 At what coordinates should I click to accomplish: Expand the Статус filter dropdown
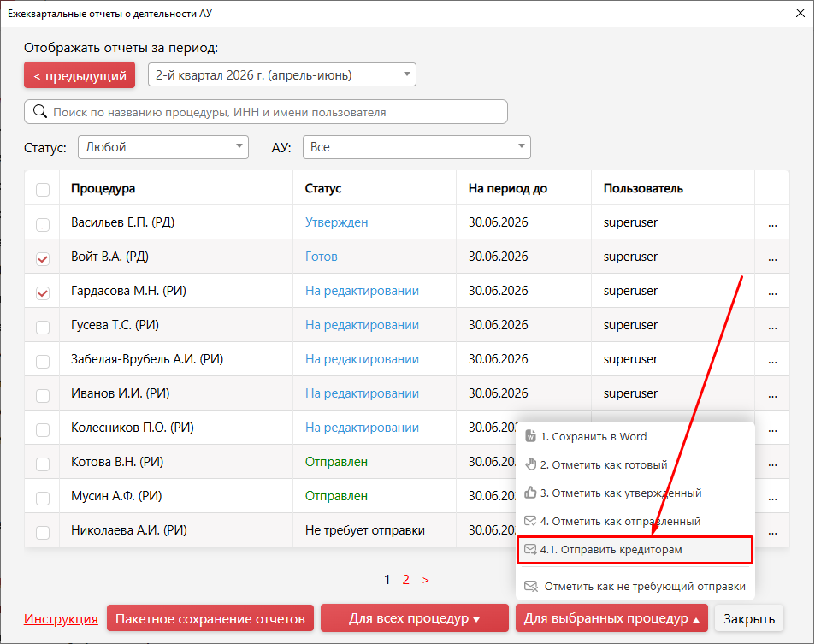(x=163, y=147)
